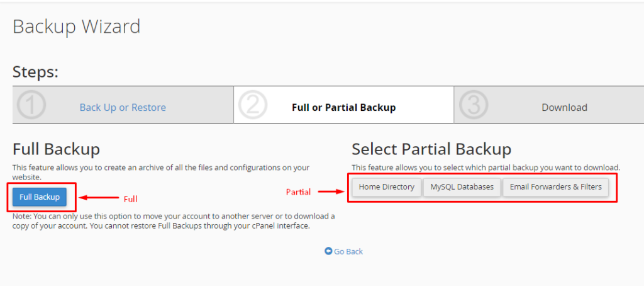Click the Full Backup section heading
This screenshot has width=644, height=286.
click(x=56, y=149)
